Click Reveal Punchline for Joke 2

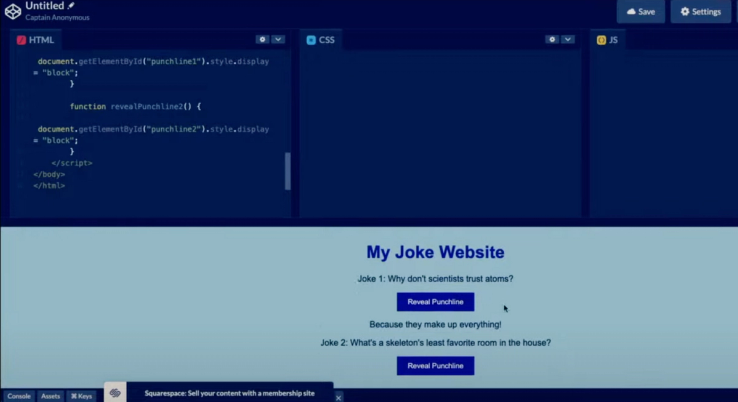point(435,366)
